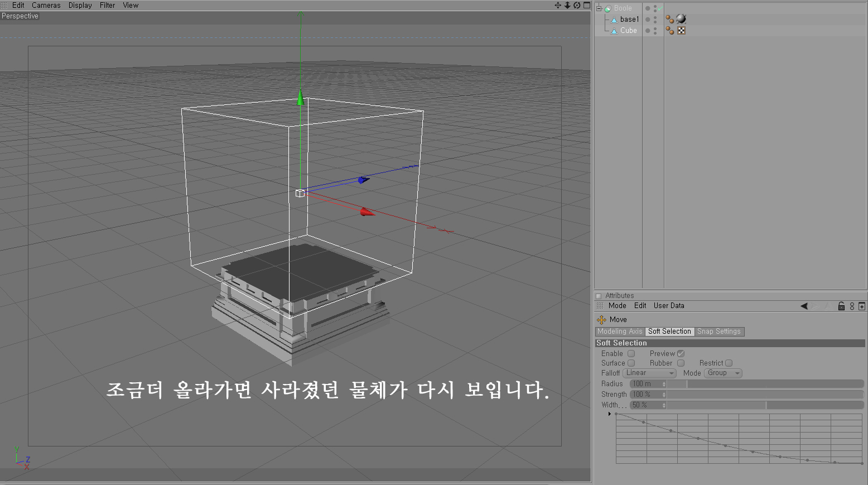This screenshot has height=485, width=868.
Task: Click the base1 polygon object icon
Action: click(x=614, y=20)
